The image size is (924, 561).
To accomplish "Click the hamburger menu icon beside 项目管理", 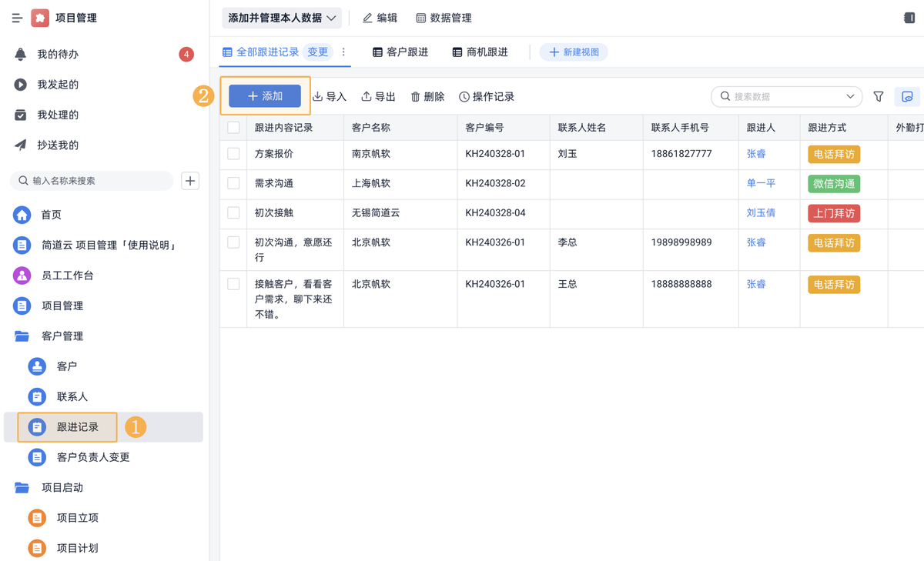I will (17, 18).
